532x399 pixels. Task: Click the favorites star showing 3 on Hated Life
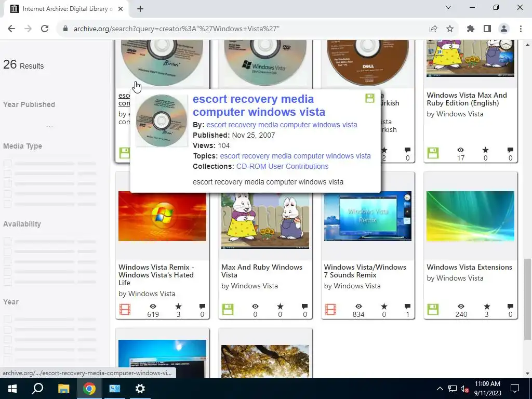pos(179,307)
